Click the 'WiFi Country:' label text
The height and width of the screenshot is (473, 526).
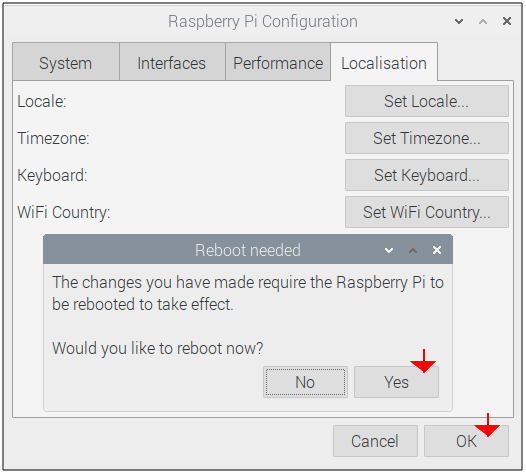(64, 212)
